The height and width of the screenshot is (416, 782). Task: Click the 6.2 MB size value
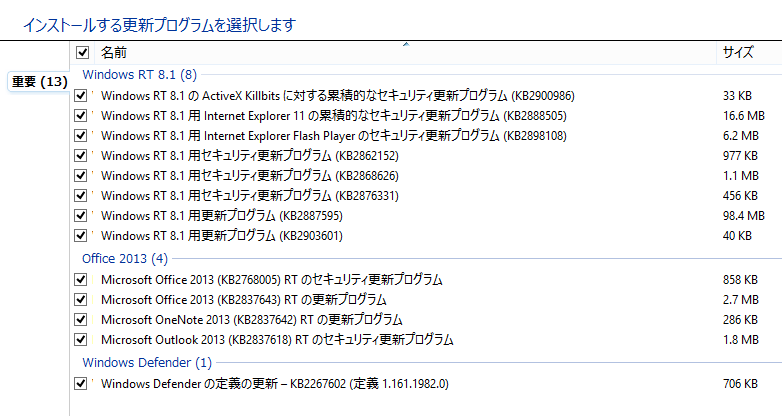(x=741, y=135)
